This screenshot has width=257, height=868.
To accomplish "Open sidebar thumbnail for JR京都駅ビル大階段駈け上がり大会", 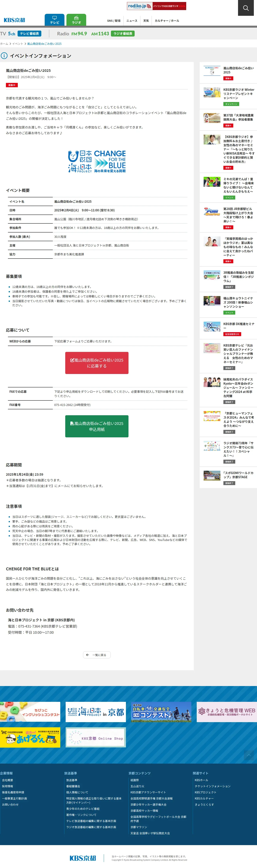I will pyautogui.click(x=212, y=212).
